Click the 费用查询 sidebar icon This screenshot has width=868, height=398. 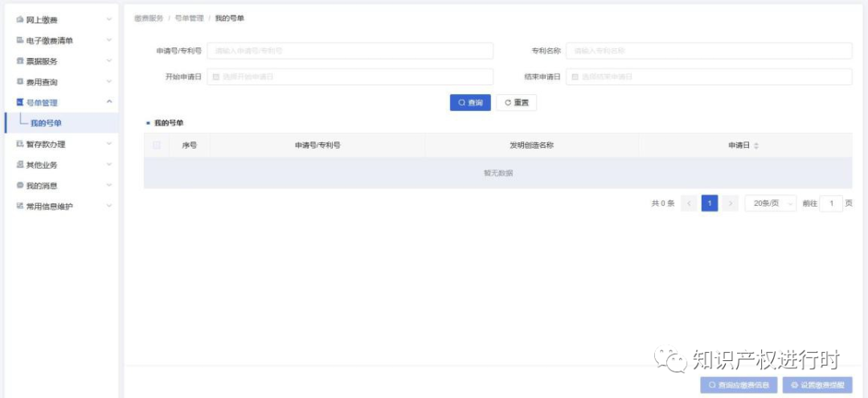pos(20,82)
